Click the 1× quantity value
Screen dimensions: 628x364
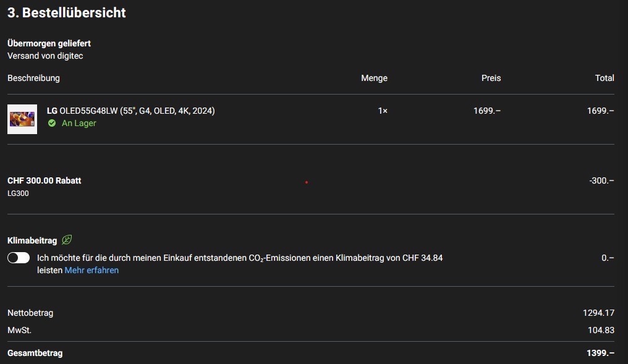pyautogui.click(x=383, y=111)
